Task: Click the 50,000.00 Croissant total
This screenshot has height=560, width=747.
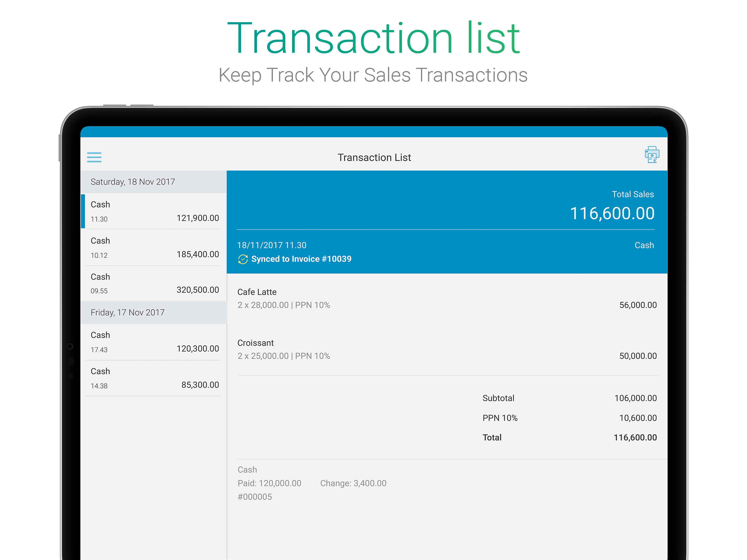Action: 638,356
